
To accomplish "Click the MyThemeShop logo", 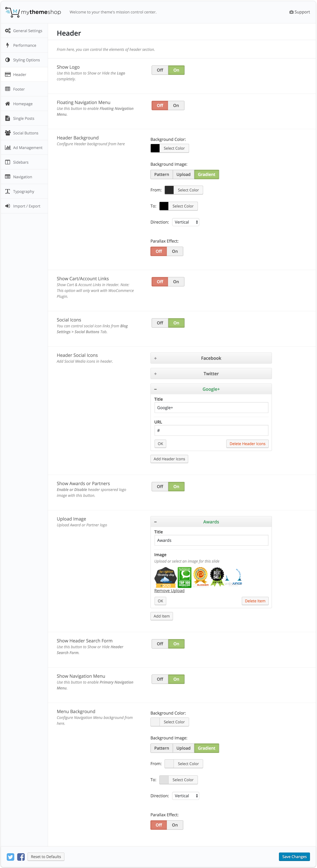I will tap(33, 12).
